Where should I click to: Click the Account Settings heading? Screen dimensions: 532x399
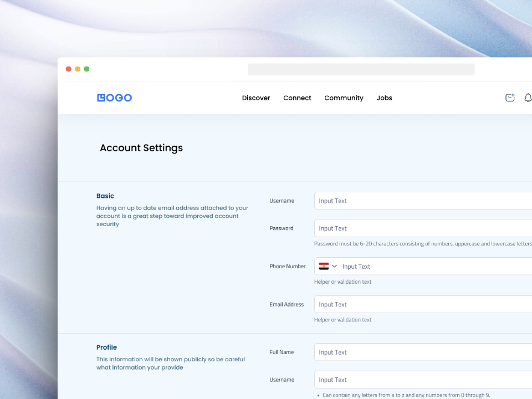[x=141, y=148]
